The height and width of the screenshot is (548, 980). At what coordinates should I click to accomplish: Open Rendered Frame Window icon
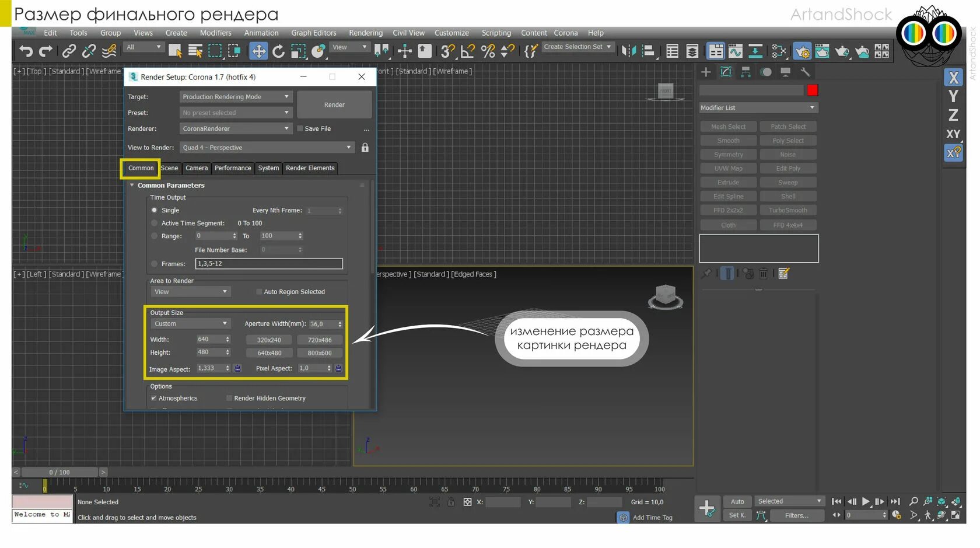click(822, 51)
